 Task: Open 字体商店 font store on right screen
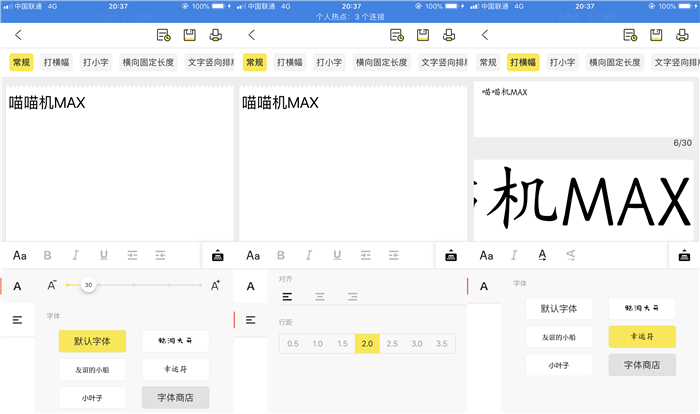click(642, 365)
